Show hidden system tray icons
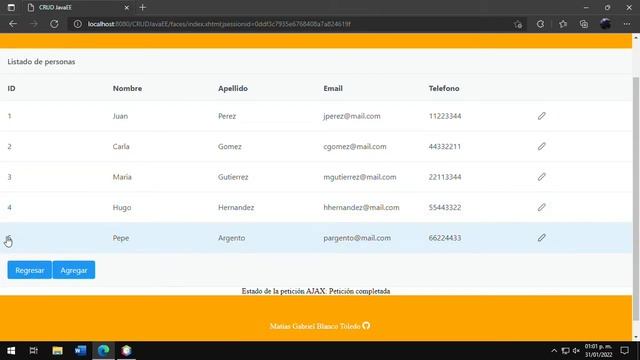640x360 pixels. pos(554,351)
